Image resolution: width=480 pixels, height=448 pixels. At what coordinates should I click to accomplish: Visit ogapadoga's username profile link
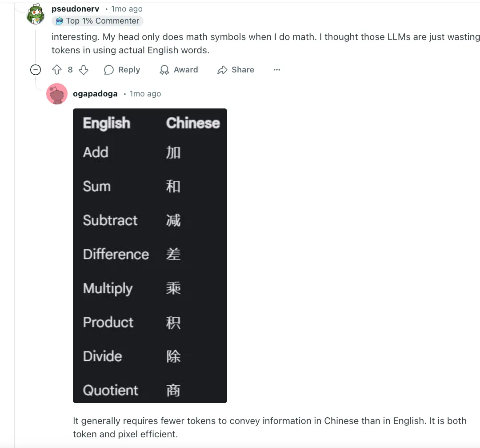[x=95, y=94]
